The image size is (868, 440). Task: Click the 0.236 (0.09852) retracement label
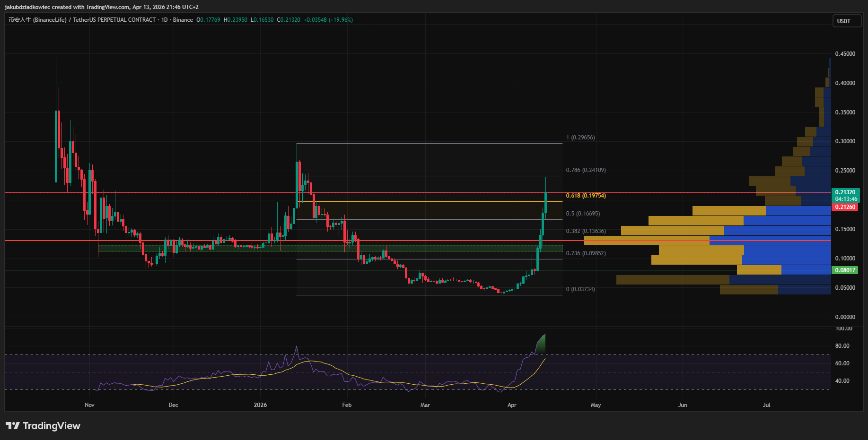click(x=586, y=253)
